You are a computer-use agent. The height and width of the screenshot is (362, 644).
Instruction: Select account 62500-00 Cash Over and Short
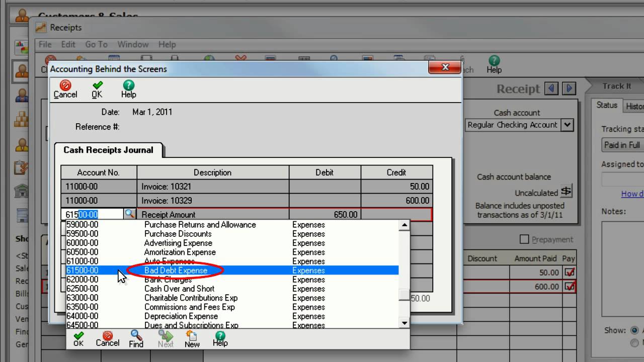tap(232, 289)
